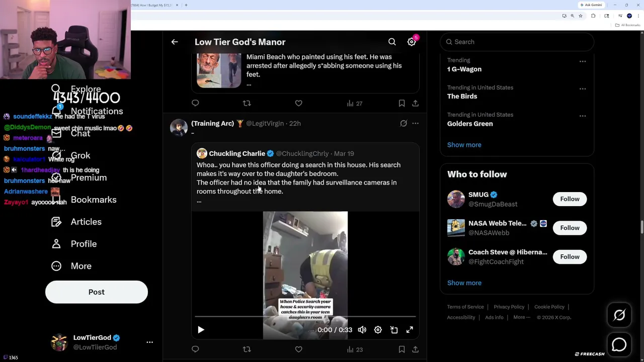The image size is (644, 362).
Task: Share the LegitVirgin post
Action: (x=415, y=349)
